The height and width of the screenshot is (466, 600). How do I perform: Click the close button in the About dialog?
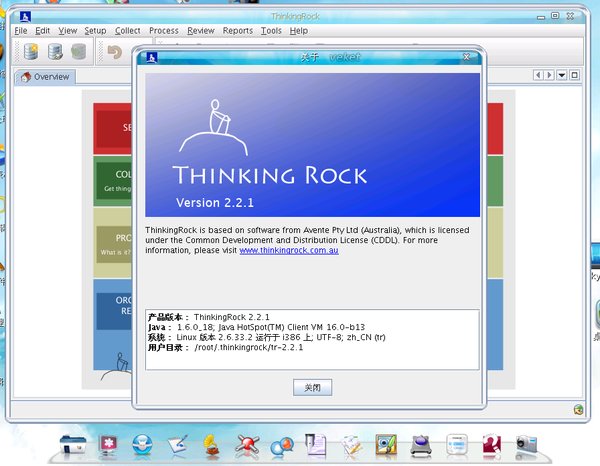(312, 387)
